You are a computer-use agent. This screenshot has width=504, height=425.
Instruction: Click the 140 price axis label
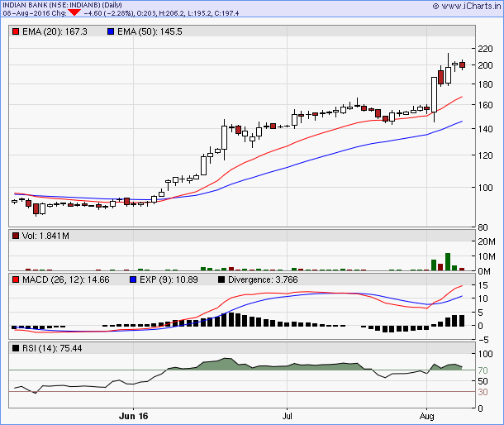485,129
